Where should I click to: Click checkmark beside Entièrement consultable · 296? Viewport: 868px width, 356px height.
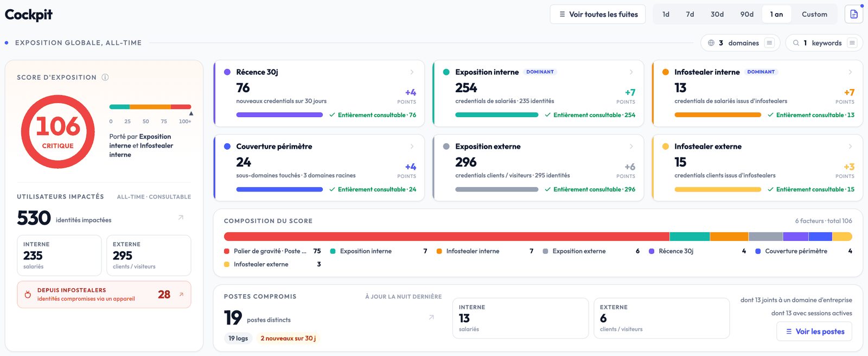[547, 189]
